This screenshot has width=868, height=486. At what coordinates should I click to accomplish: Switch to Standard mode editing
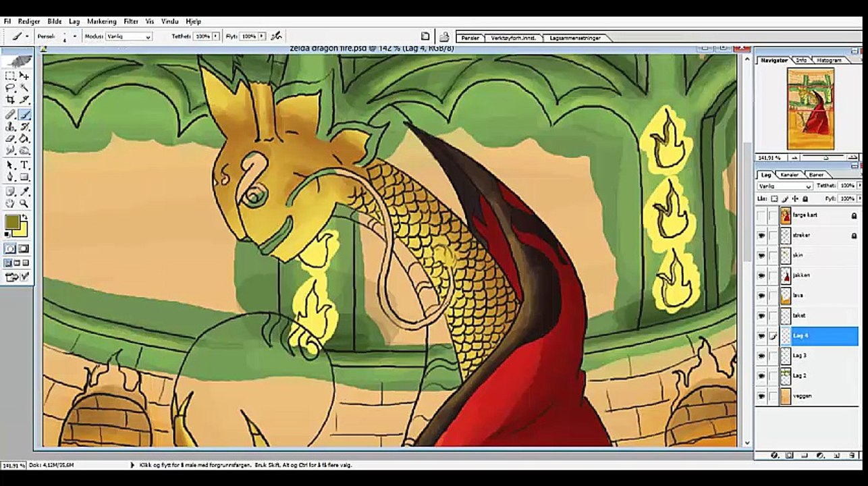coord(10,249)
